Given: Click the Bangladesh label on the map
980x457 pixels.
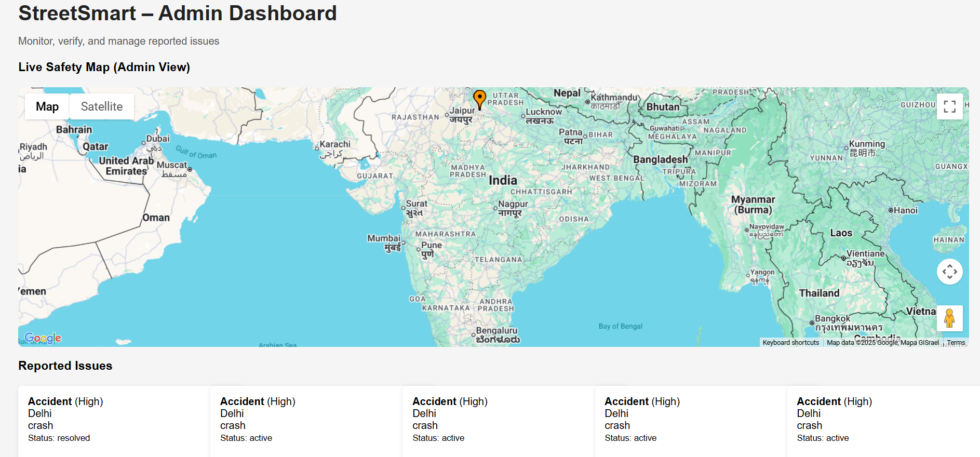Looking at the screenshot, I should click(661, 159).
